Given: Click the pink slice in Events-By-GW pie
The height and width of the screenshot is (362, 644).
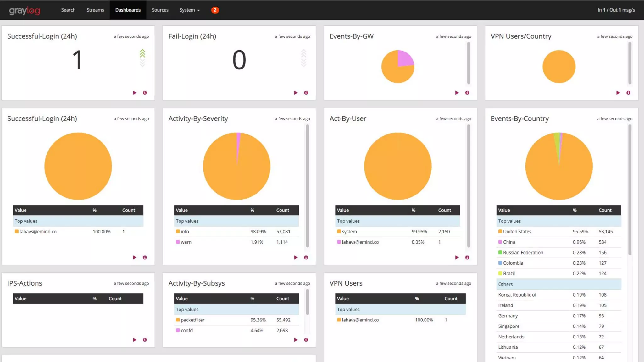Looking at the screenshot, I should [405, 58].
